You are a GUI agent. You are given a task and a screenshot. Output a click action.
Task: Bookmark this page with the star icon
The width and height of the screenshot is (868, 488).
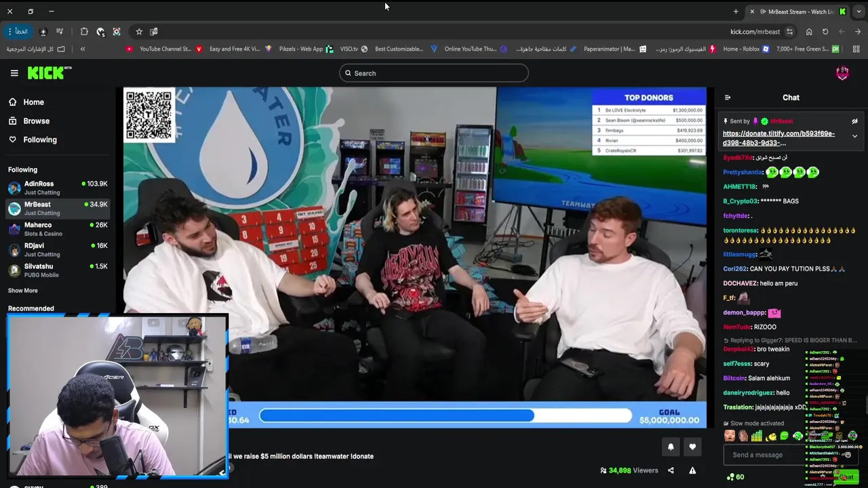point(139,32)
